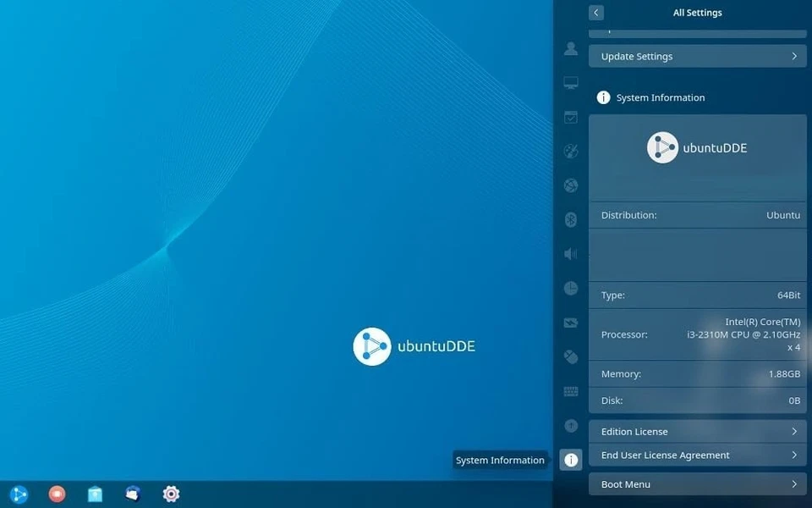Open the ubuntuDDE launcher in the dock
The width and height of the screenshot is (812, 508).
point(19,494)
